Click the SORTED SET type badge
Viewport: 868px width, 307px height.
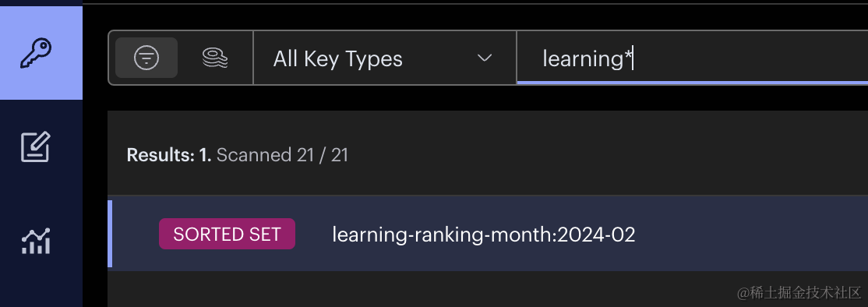pos(227,234)
